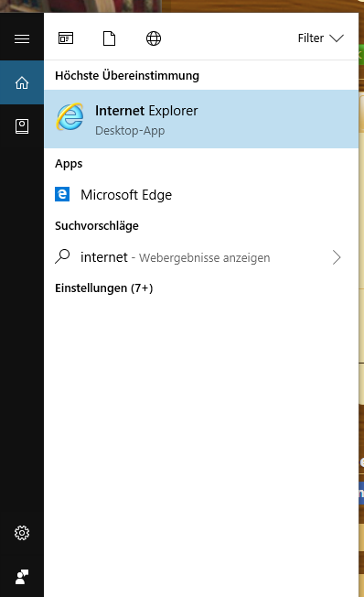The image size is (364, 597).
Task: Open the Notebook icon in the sidebar
Action: tap(22, 126)
